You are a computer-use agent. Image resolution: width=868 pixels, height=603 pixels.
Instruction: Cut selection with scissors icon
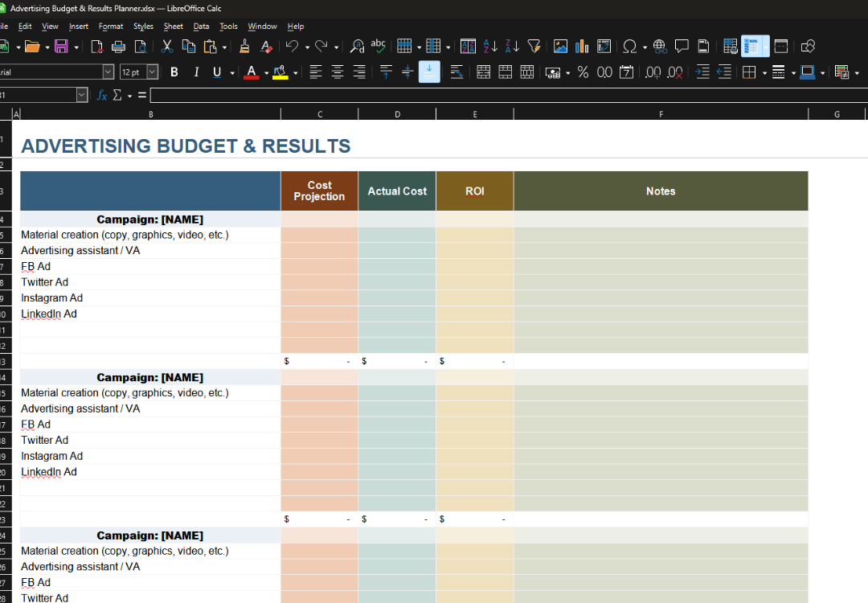(166, 47)
